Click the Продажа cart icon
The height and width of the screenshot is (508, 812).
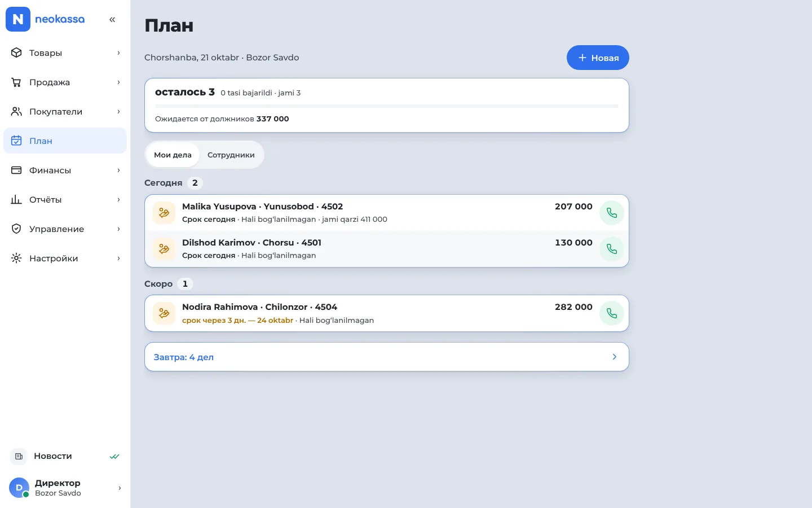(16, 82)
